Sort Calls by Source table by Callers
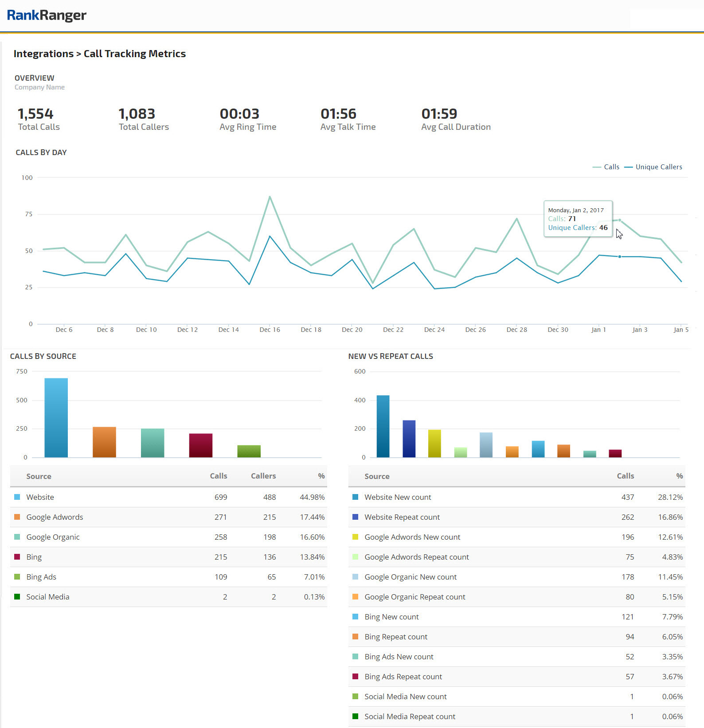Viewport: 704px width, 728px height. point(263,476)
